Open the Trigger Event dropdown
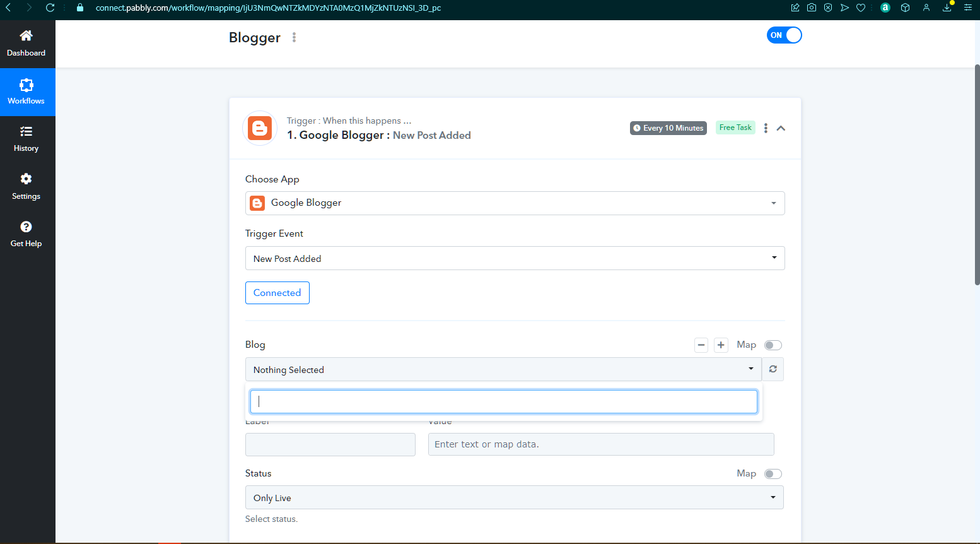980x544 pixels. point(515,258)
